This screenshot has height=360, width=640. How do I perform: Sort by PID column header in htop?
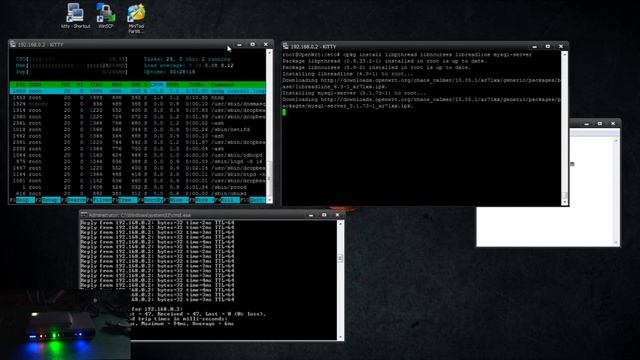pos(20,84)
